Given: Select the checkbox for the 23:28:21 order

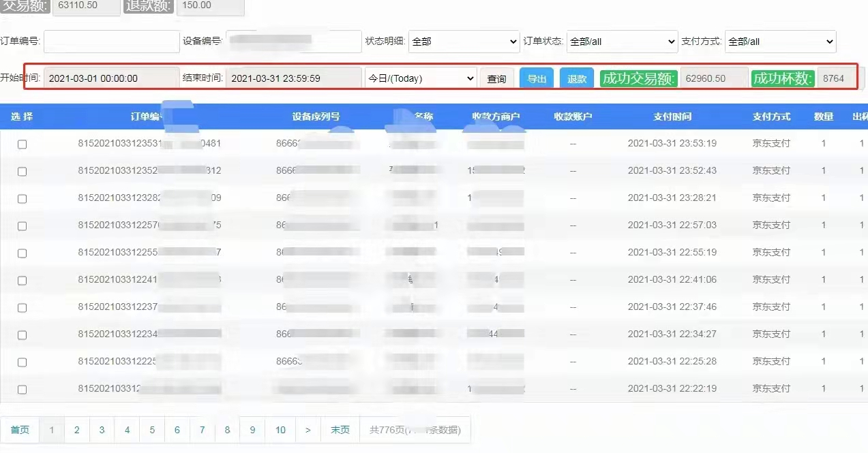Looking at the screenshot, I should tap(22, 199).
